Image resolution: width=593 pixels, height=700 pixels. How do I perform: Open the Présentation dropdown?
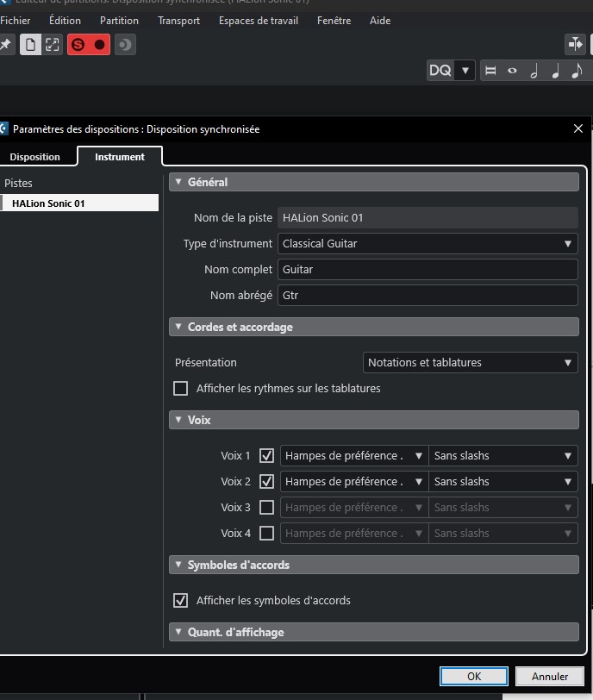click(x=470, y=363)
